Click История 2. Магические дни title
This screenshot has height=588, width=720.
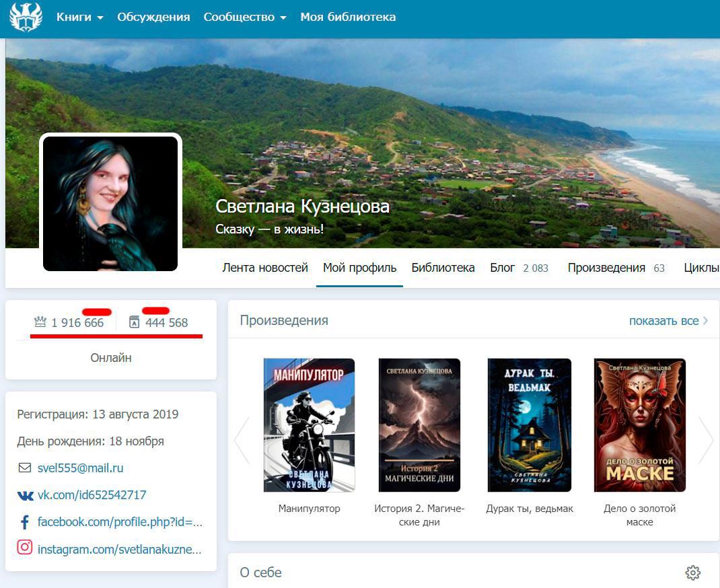(x=419, y=515)
